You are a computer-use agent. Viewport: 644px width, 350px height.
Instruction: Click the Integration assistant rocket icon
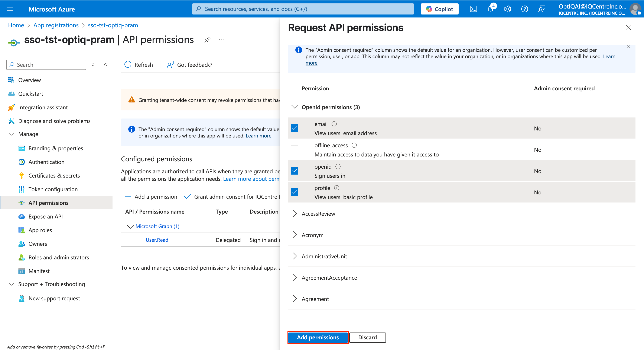(11, 107)
